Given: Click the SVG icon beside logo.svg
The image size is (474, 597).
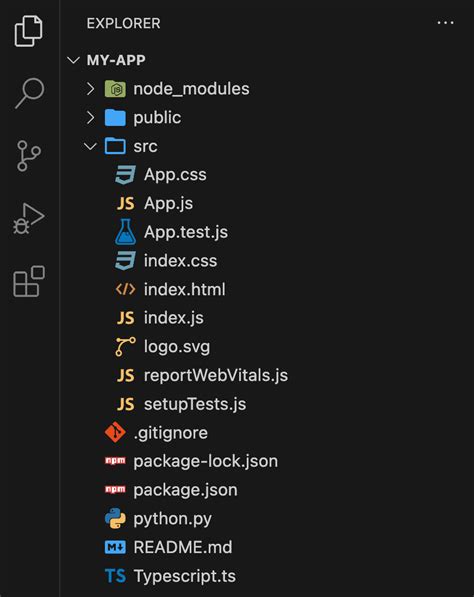Looking at the screenshot, I should tap(125, 346).
